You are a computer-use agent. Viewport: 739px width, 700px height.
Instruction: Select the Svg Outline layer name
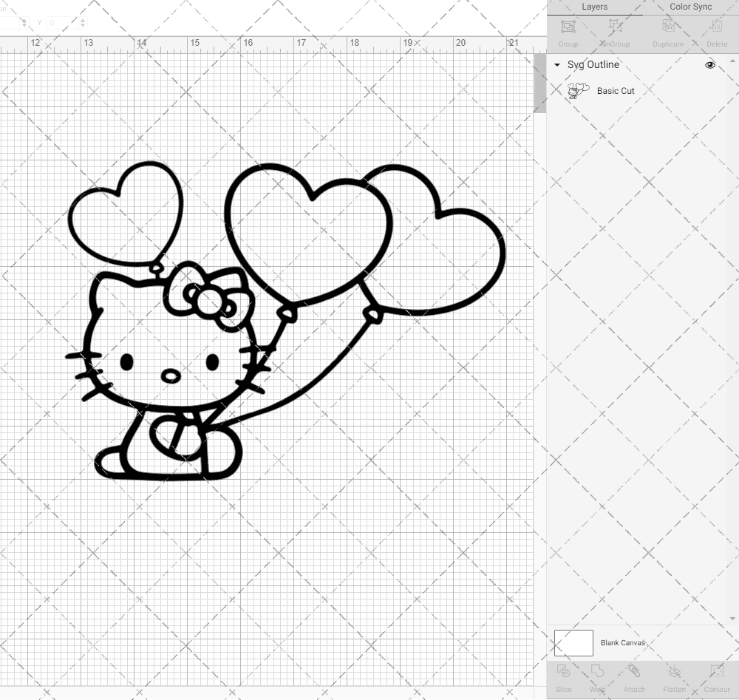coord(593,64)
